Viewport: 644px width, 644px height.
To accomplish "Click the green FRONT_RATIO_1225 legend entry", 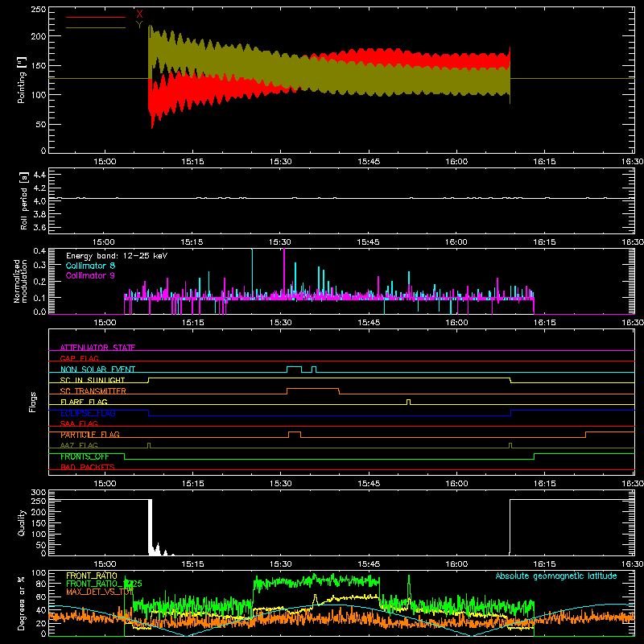I will point(104,584).
